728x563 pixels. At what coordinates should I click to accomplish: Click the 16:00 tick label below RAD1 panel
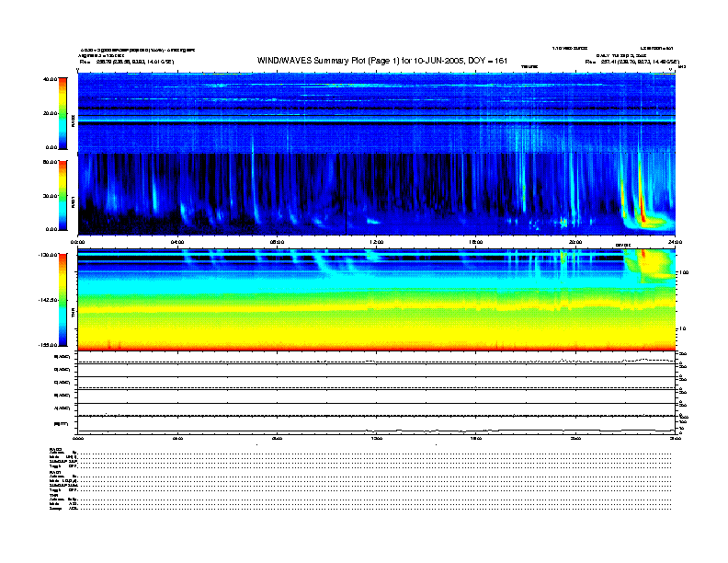[x=476, y=242]
